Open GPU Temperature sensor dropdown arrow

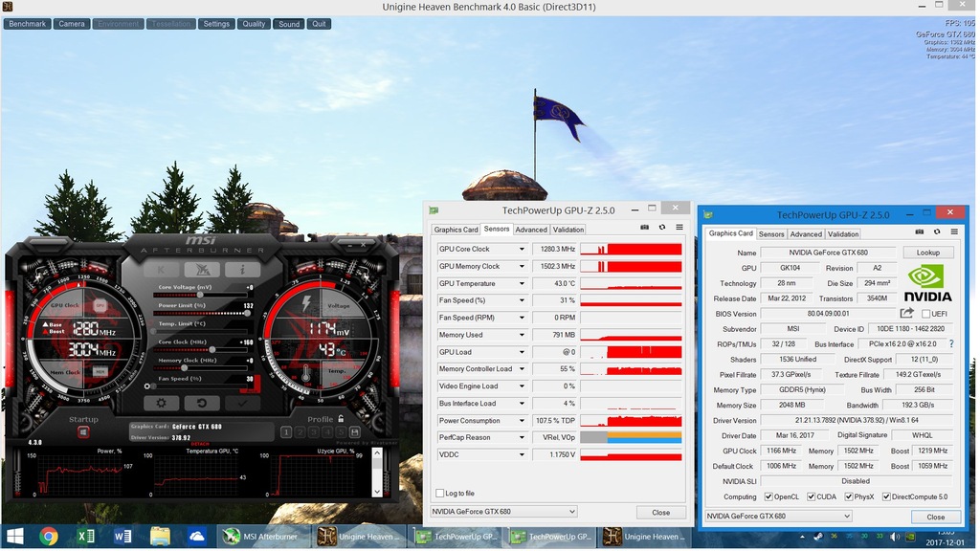coord(522,284)
